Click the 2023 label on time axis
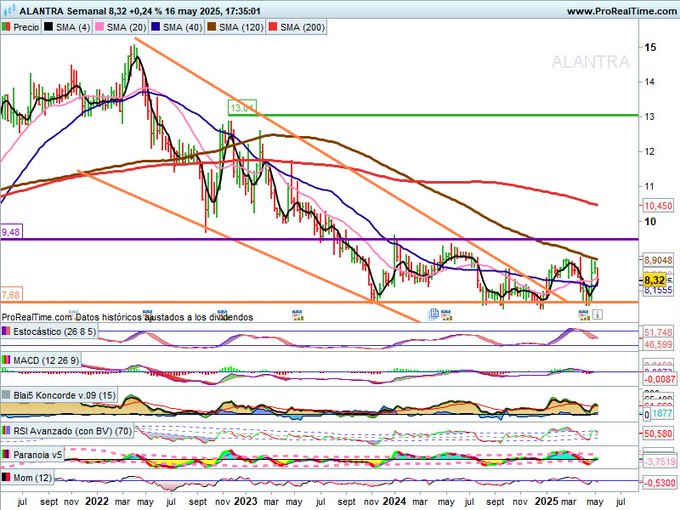 tap(245, 501)
